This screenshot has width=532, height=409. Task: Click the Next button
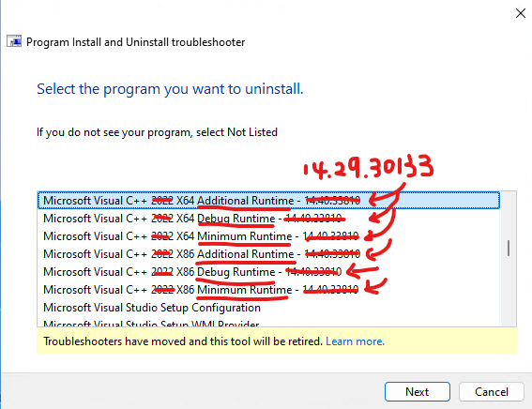(x=418, y=392)
